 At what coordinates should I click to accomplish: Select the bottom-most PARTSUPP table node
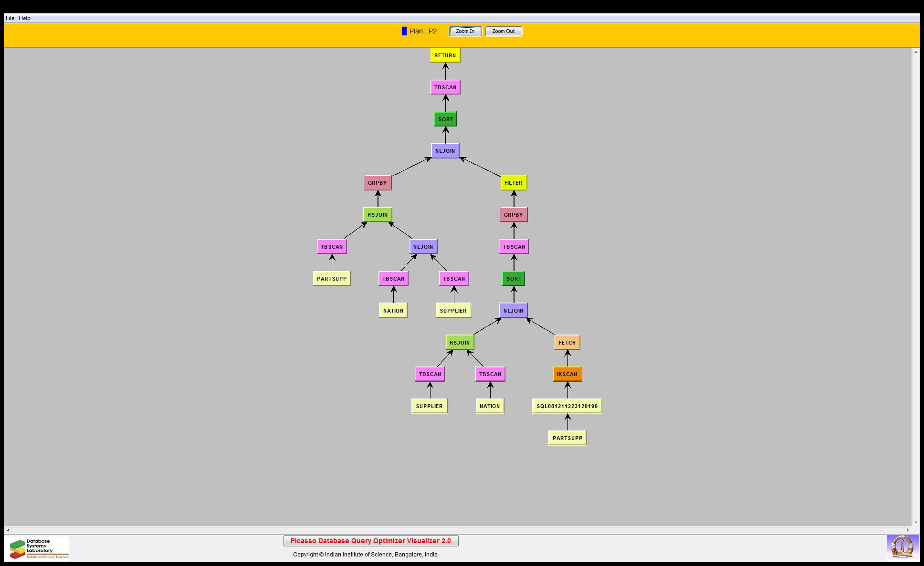567,438
